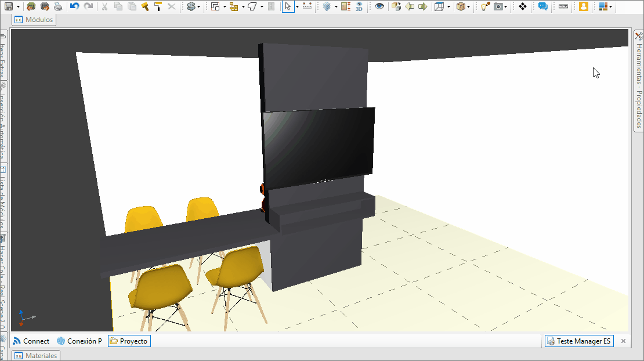Expand the color layout dropdown arrow
Screen dimensions: 644x361
coord(611,6)
